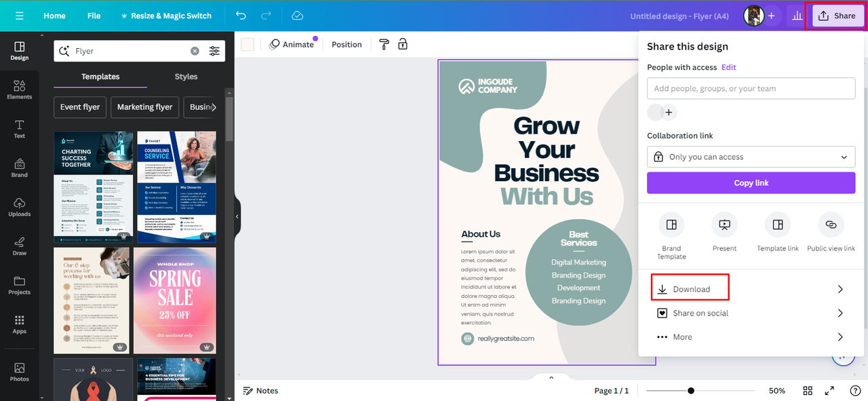Show more template category chips arrow
868x401 pixels.
pos(214,107)
